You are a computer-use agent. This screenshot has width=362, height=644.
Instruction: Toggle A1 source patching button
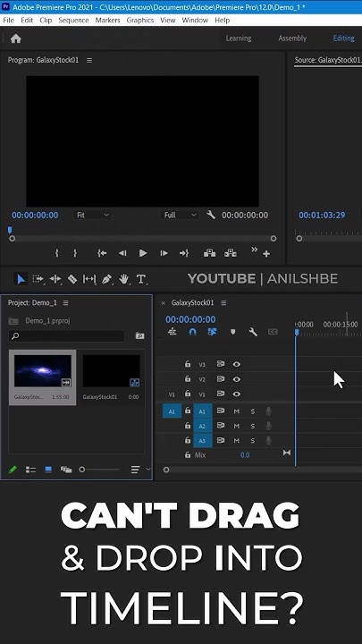click(x=172, y=411)
